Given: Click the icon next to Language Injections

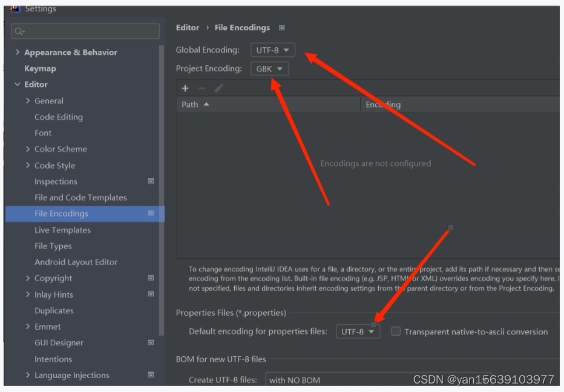Looking at the screenshot, I should point(150,375).
